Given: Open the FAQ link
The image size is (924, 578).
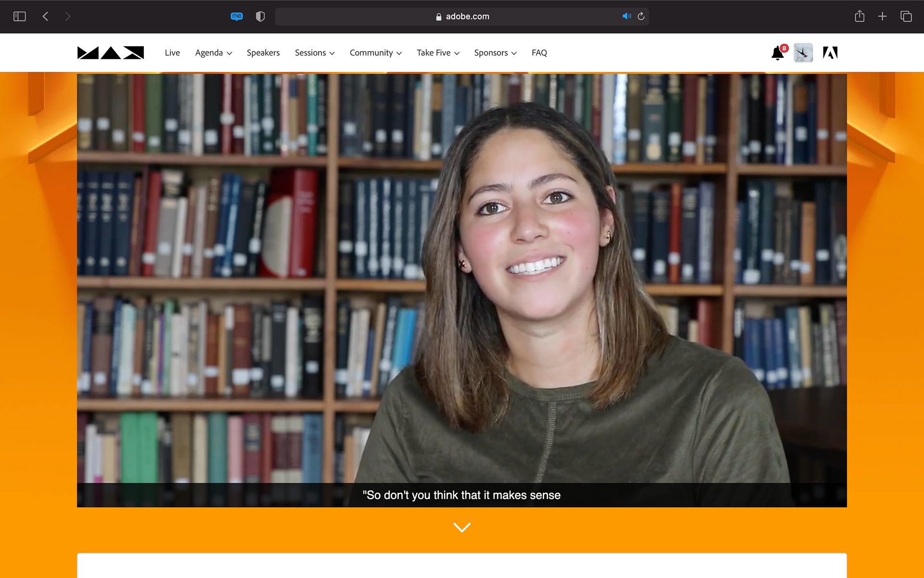Looking at the screenshot, I should click(539, 53).
